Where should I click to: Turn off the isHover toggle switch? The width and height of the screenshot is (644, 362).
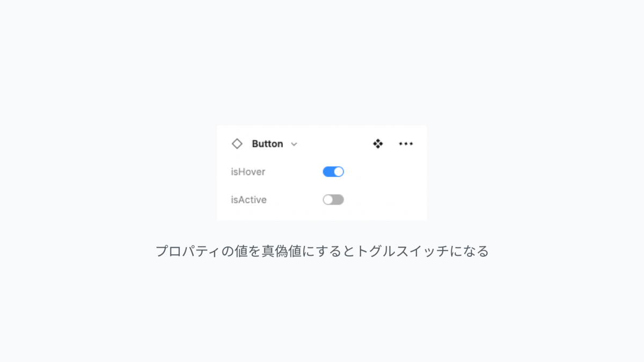(x=333, y=172)
